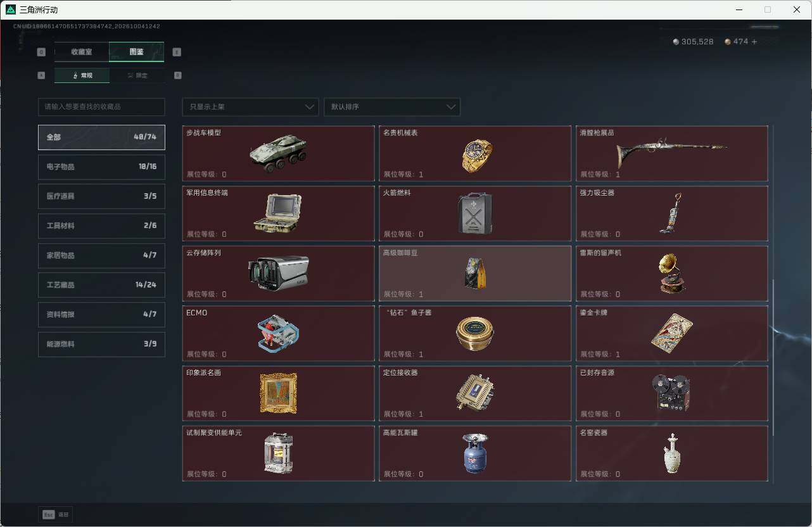The width and height of the screenshot is (812, 527).
Task: Select the 印象派名画 painting icon
Action: (x=278, y=393)
